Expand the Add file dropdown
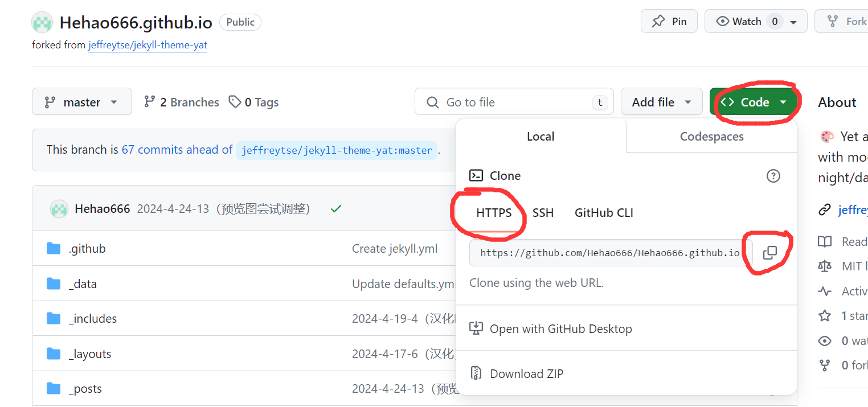The image size is (868, 407). [x=661, y=102]
